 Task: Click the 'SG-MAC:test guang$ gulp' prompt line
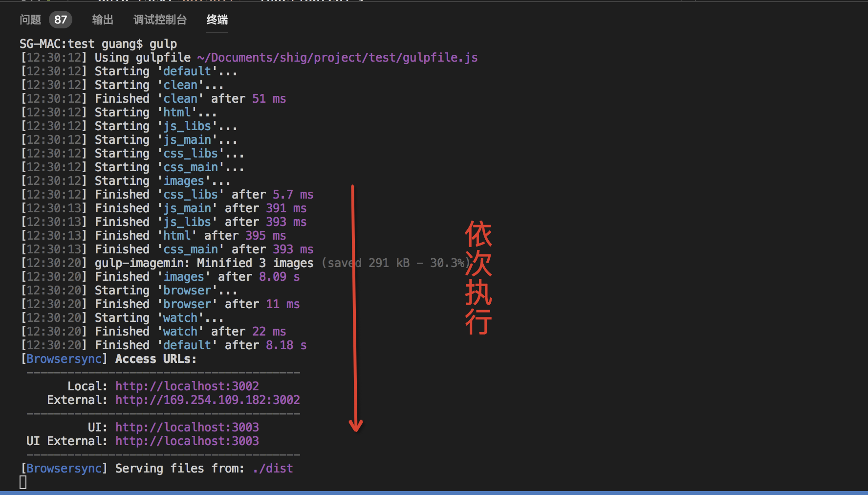pos(98,44)
